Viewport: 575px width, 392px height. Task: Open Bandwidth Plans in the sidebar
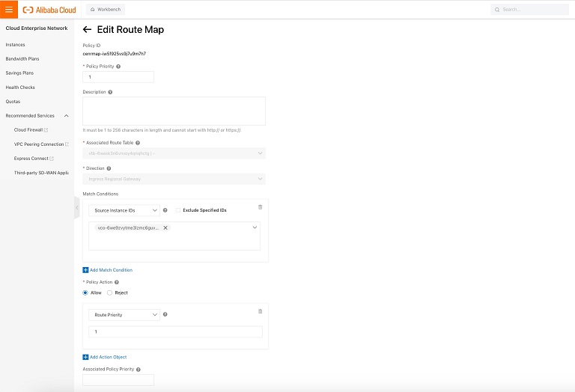click(x=22, y=59)
